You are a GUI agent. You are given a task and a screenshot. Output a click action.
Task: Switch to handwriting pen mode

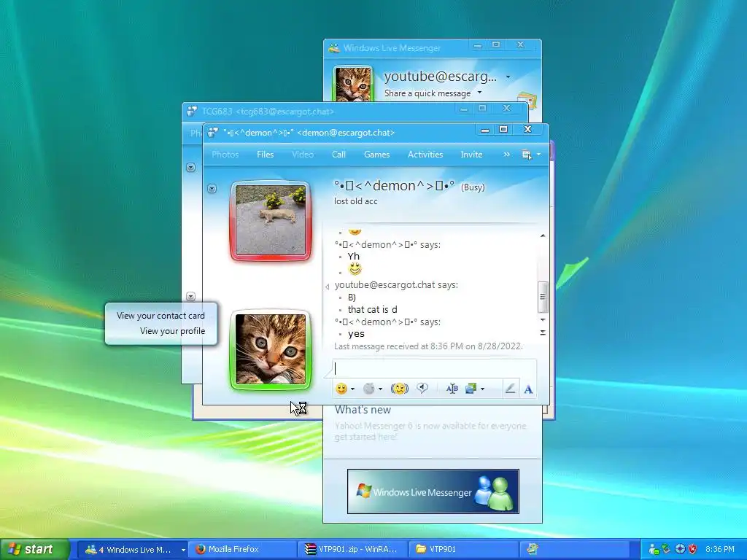[510, 389]
